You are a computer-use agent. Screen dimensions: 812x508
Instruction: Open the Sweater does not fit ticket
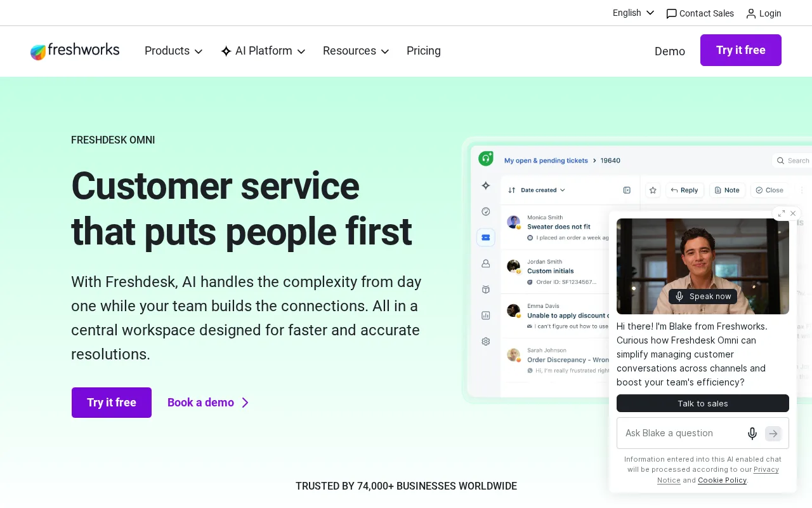coord(558,227)
